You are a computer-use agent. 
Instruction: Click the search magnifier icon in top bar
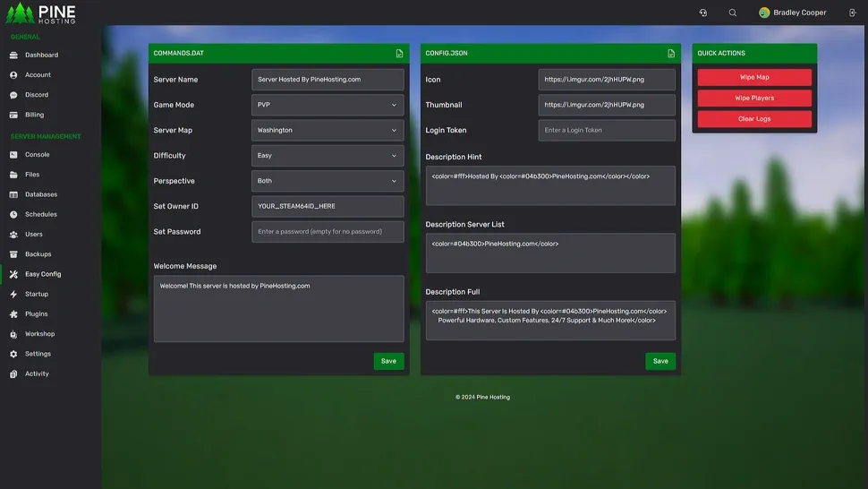732,13
